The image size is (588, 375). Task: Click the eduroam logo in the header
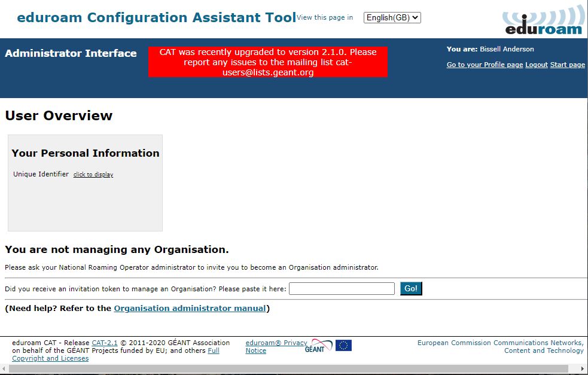pyautogui.click(x=543, y=20)
